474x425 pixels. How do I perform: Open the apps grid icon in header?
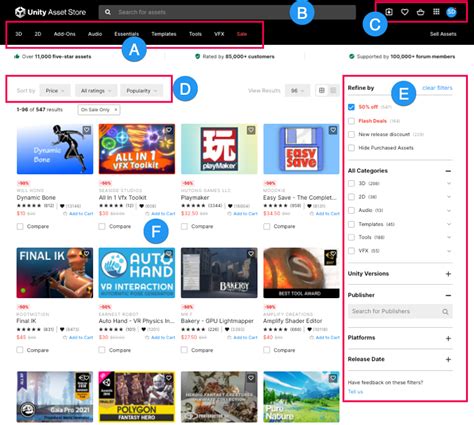coord(436,12)
